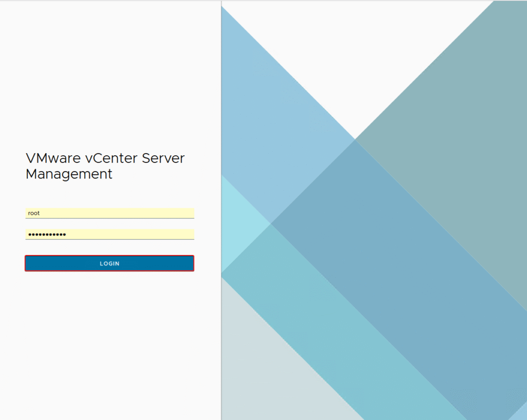Select the masked password input field
This screenshot has height=420, width=527.
pos(110,234)
